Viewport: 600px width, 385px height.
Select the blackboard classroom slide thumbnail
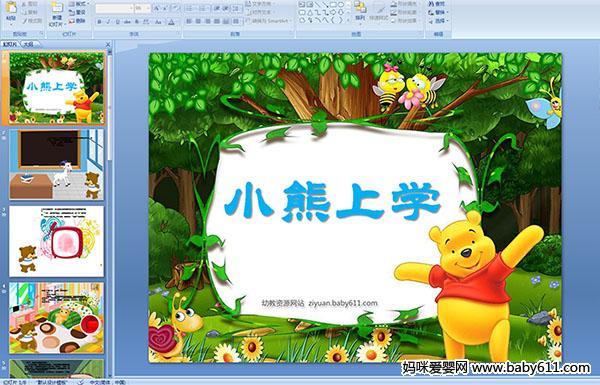pos(57,164)
